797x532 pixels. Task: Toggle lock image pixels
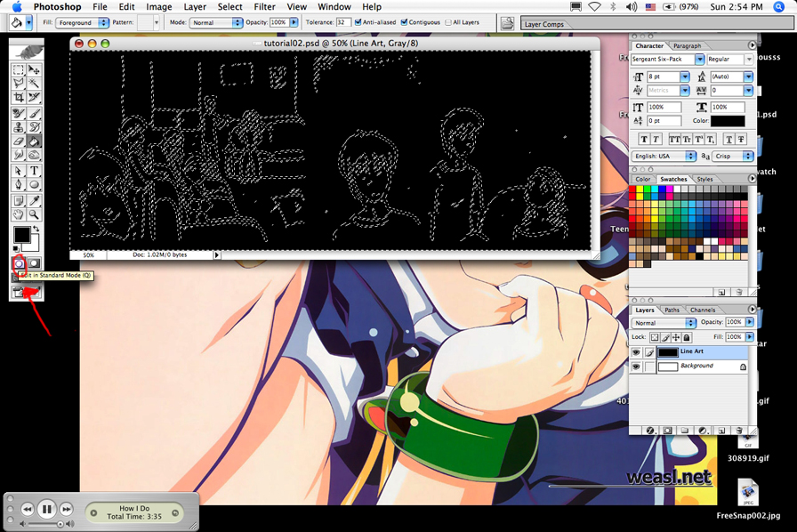(x=665, y=337)
